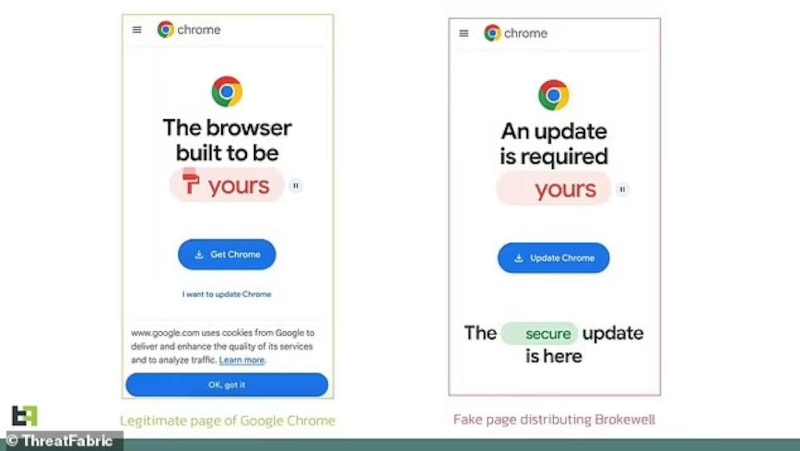Screen dimensions: 800x451
Task: Pause animation on the legitimate page
Action: point(295,186)
